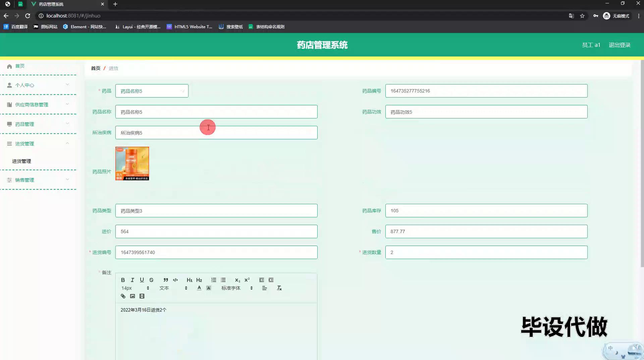Insert a code block in the editor
Screen dimensions: 644x360
tap(175, 280)
